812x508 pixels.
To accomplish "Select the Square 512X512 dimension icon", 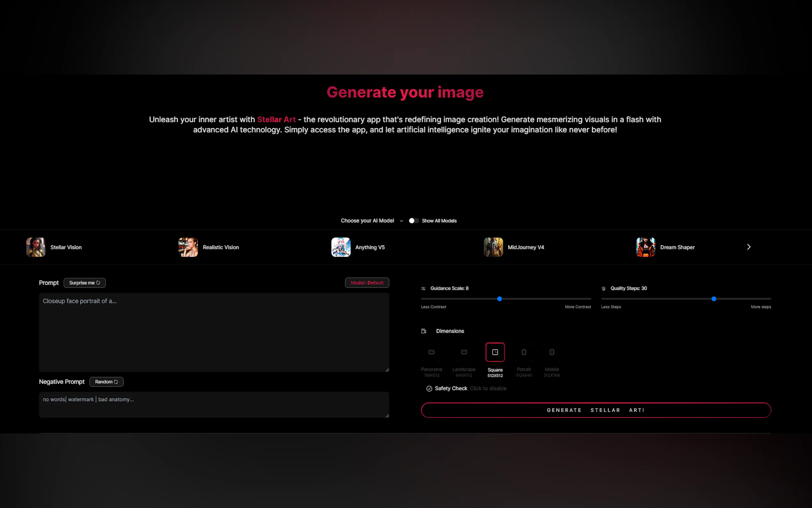I will [x=495, y=352].
